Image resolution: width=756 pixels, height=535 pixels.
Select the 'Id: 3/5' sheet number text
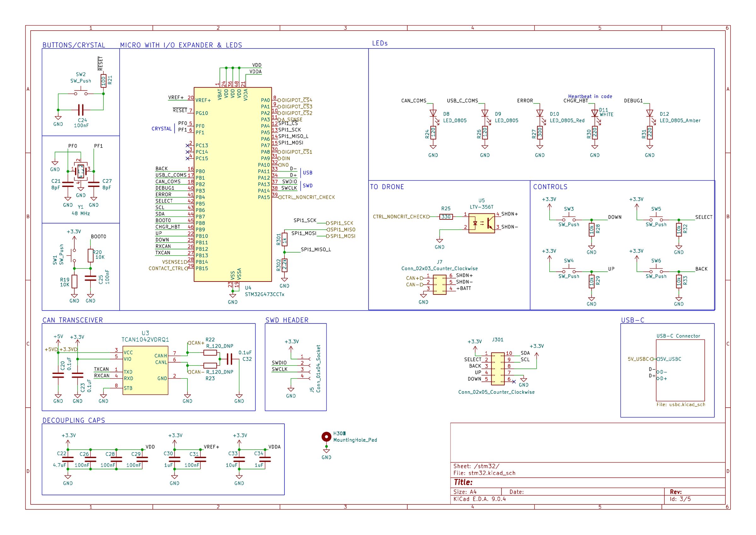(680, 499)
